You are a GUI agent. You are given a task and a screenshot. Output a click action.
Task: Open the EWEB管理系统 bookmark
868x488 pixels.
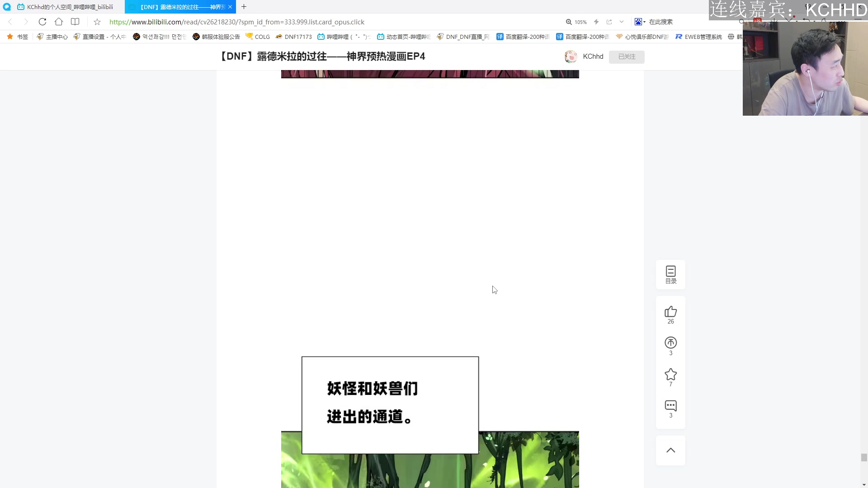click(698, 37)
